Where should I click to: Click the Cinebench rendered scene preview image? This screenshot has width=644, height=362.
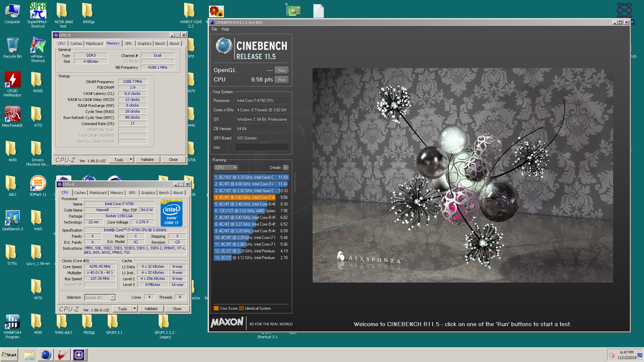(463, 175)
